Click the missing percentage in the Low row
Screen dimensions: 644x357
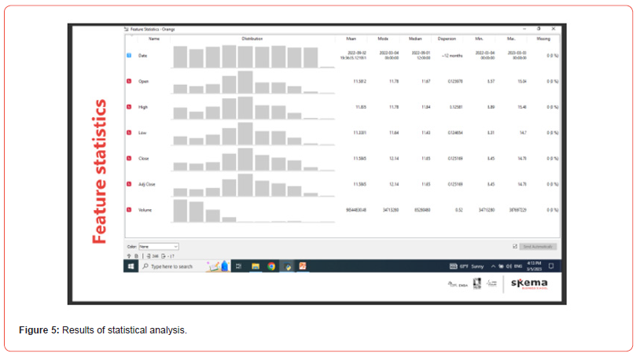tap(552, 133)
